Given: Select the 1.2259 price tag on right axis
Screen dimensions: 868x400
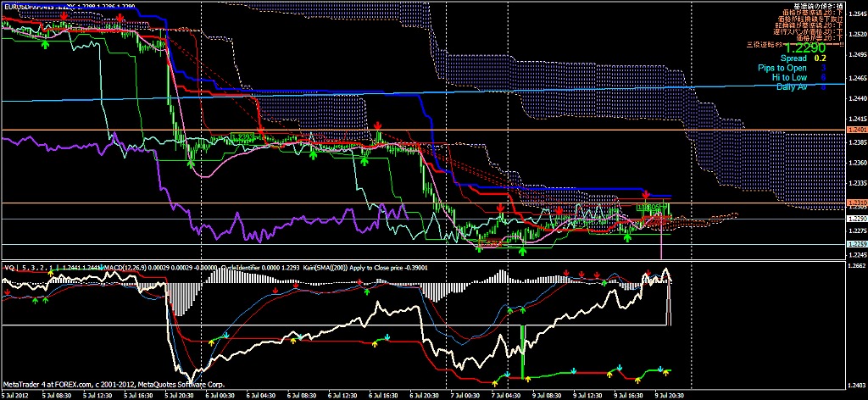Looking at the screenshot, I should pyautogui.click(x=856, y=244).
